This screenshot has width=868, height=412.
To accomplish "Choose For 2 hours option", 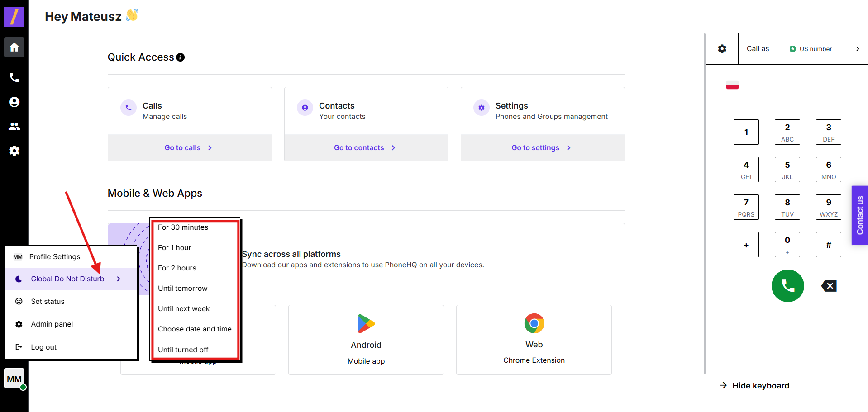I will (x=195, y=268).
